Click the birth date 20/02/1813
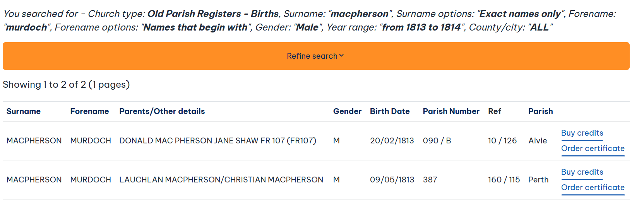 (x=392, y=141)
